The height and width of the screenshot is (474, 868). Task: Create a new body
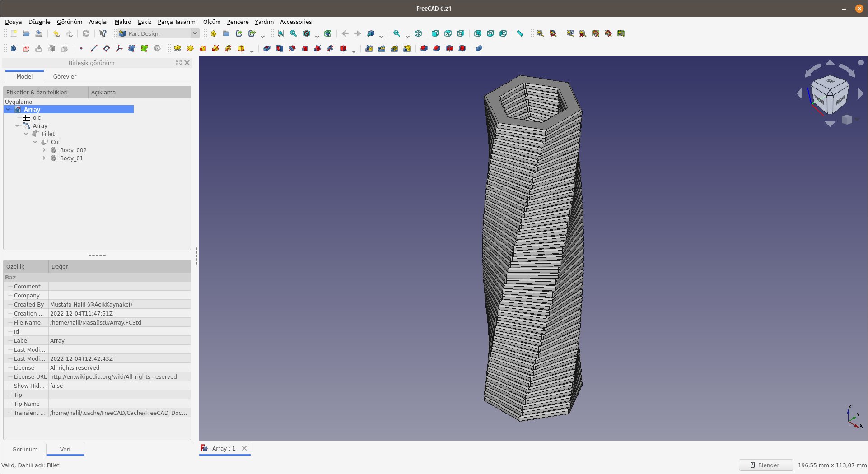[13, 48]
